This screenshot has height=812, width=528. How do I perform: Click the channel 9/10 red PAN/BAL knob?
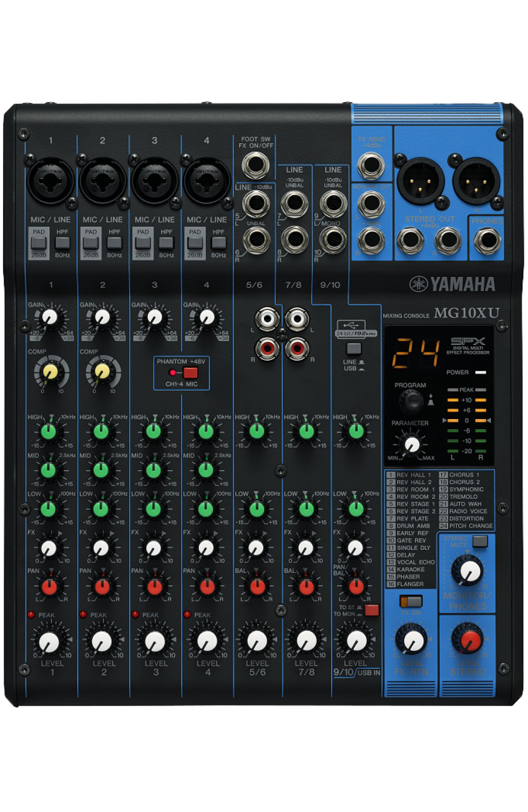356,587
